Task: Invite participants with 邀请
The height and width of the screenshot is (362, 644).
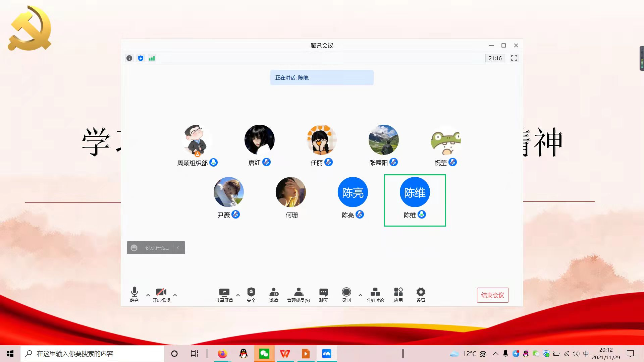Action: [274, 295]
